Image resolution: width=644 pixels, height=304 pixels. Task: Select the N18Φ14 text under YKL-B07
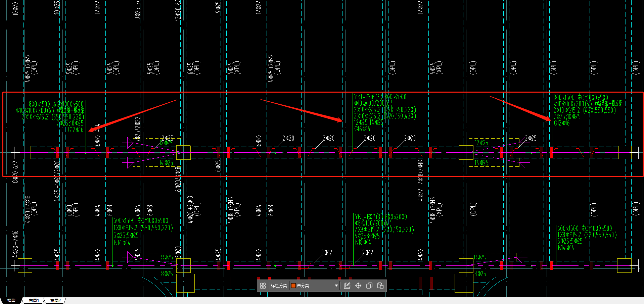(x=363, y=242)
